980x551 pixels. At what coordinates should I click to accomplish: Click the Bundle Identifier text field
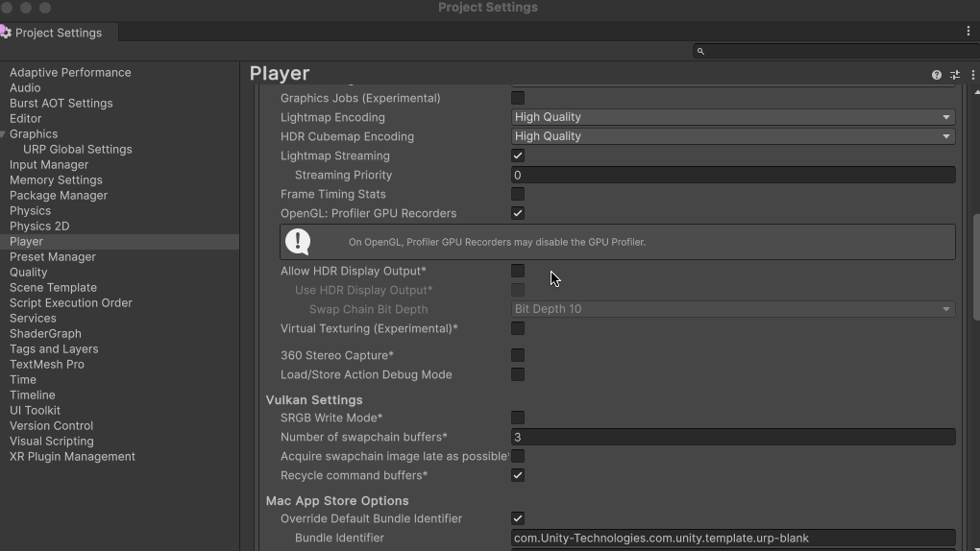point(733,538)
